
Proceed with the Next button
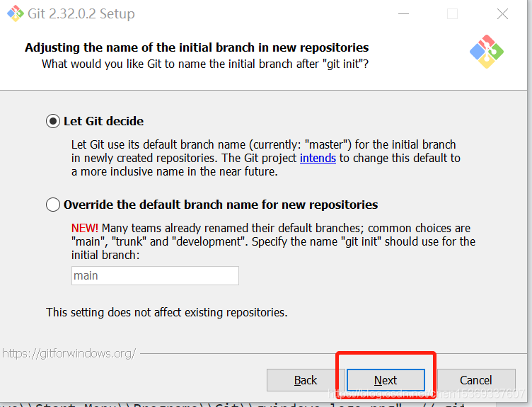386,380
